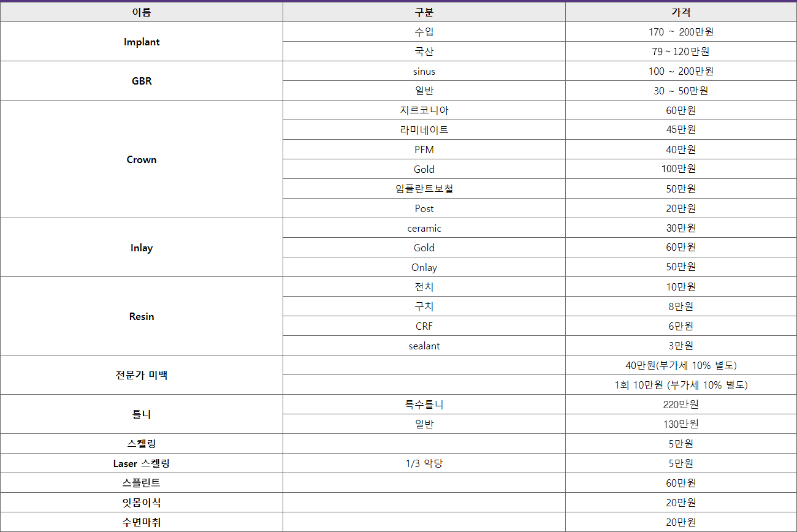Click the 임플란트보철 cell
This screenshot has width=797, height=532.
424,189
